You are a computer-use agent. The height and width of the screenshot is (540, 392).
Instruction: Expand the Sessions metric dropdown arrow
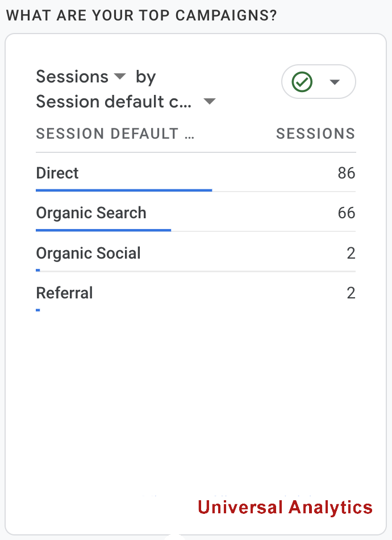click(120, 76)
